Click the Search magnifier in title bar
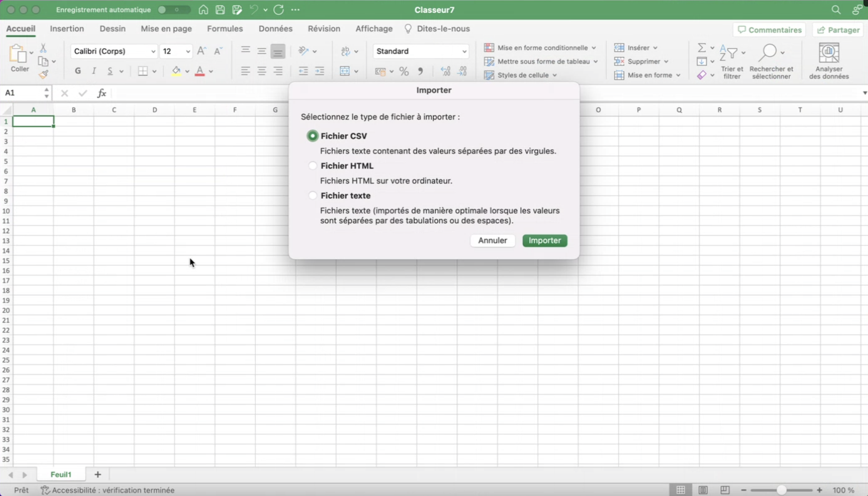Screen dimensions: 868x496 click(x=836, y=10)
